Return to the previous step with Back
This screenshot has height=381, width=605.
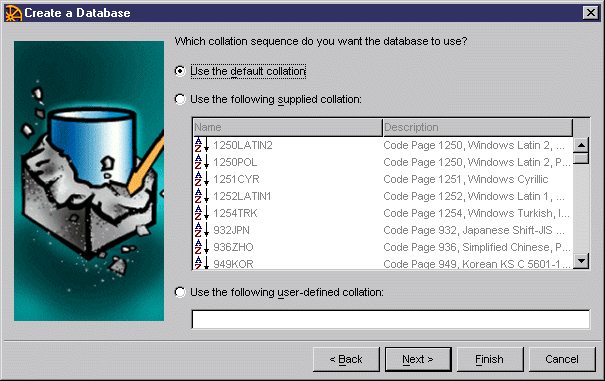coord(346,359)
